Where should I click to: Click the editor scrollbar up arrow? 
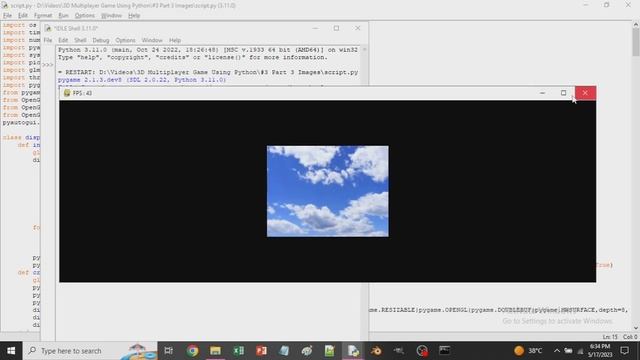(636, 24)
